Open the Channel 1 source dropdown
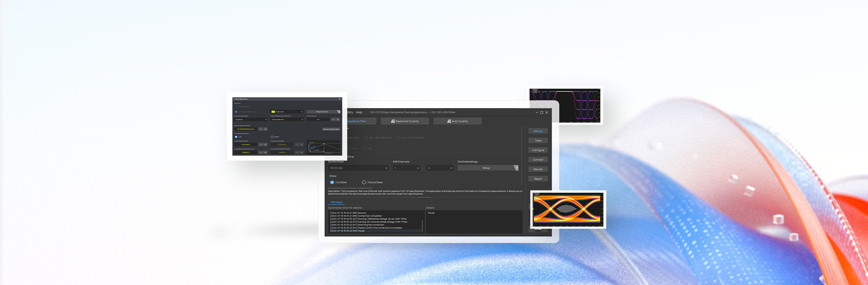Image resolution: width=868 pixels, height=285 pixels. pyautogui.click(x=287, y=112)
